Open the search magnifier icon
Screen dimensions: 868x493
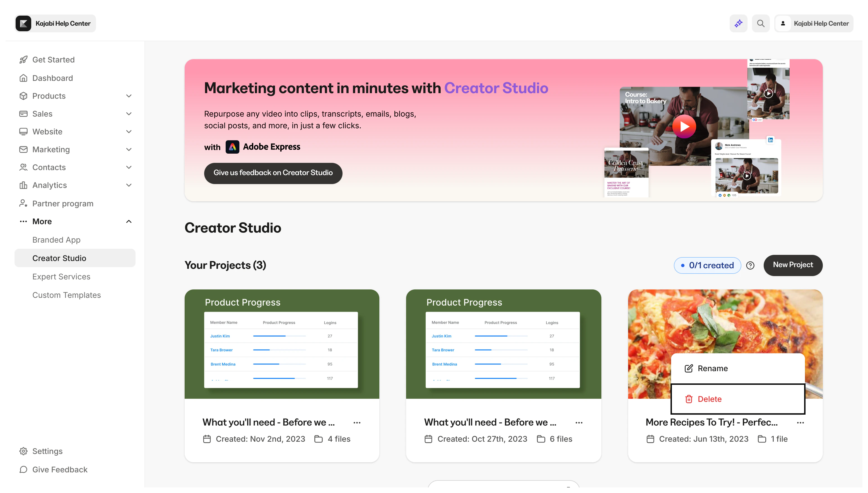pos(761,23)
